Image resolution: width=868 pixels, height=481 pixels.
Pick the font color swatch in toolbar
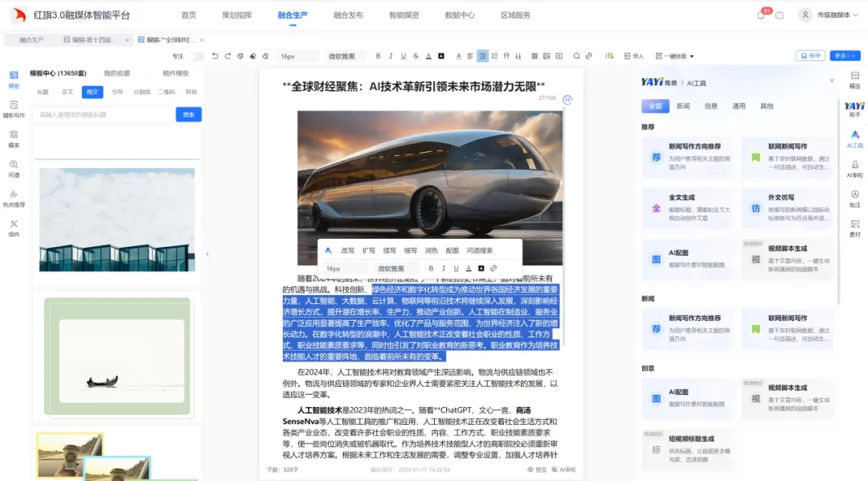tap(428, 55)
